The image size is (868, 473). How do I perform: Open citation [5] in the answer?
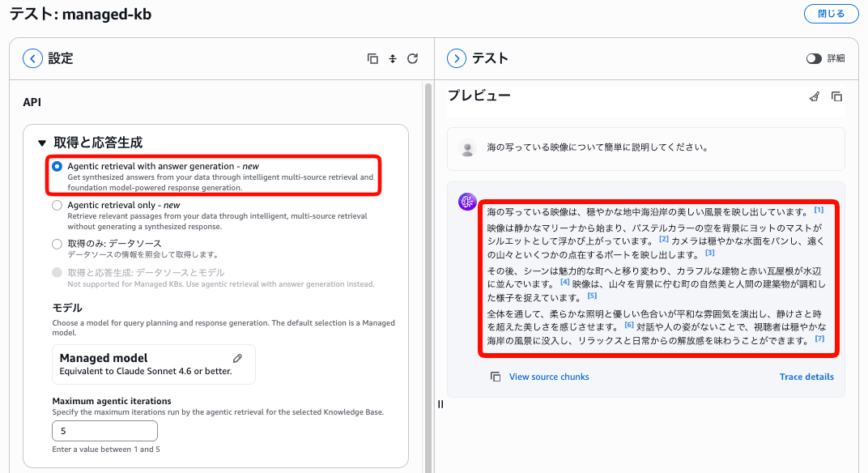[593, 296]
